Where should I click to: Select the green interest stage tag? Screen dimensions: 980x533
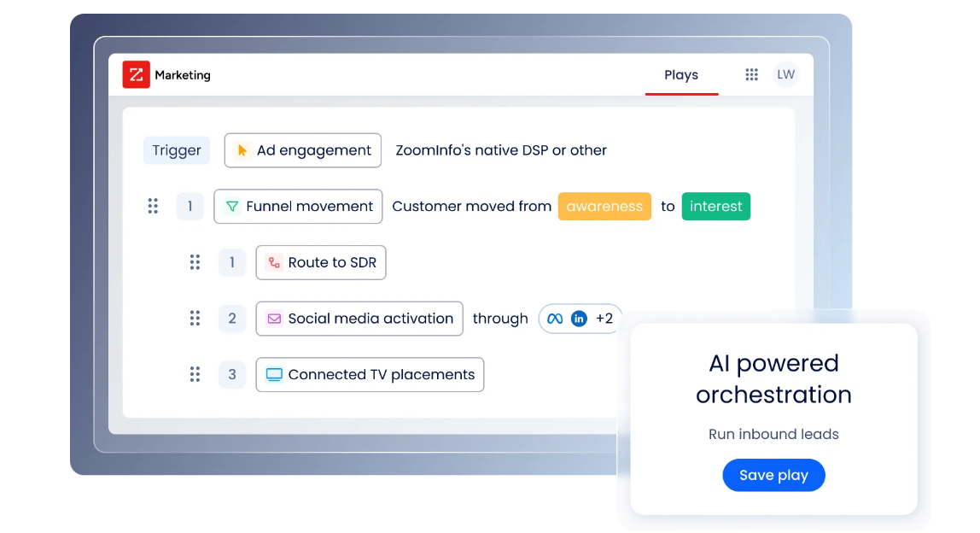(x=716, y=206)
